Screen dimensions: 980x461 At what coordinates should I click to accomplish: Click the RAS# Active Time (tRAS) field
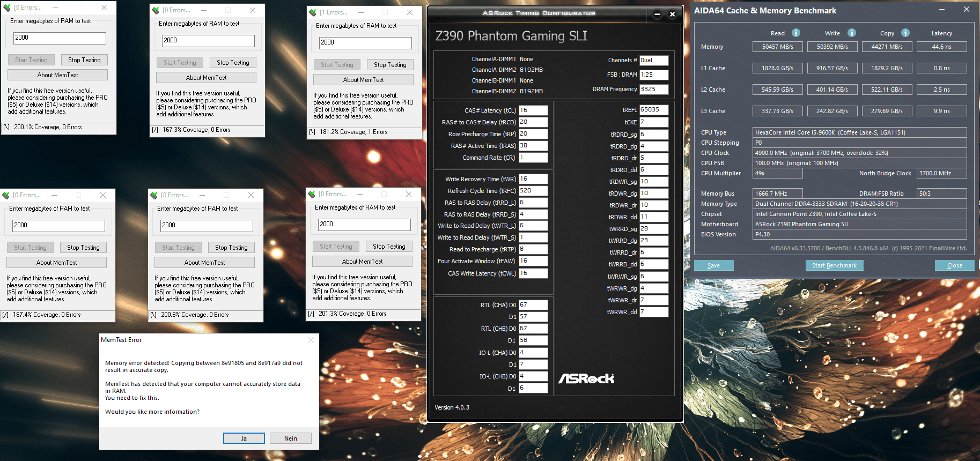533,146
